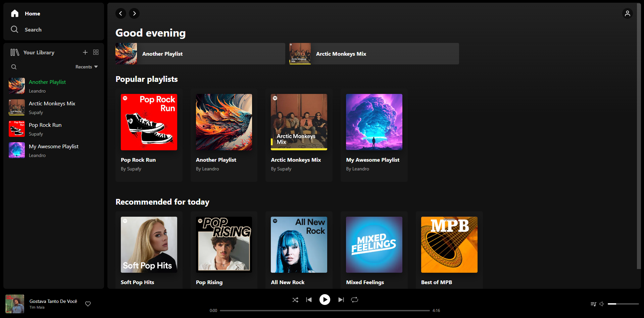Click Pop Rock Run cover in library
Image resolution: width=644 pixels, height=318 pixels.
click(17, 129)
